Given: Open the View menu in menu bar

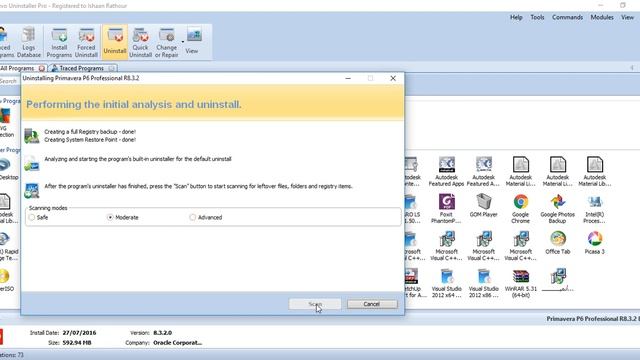Looking at the screenshot, I should point(627,17).
